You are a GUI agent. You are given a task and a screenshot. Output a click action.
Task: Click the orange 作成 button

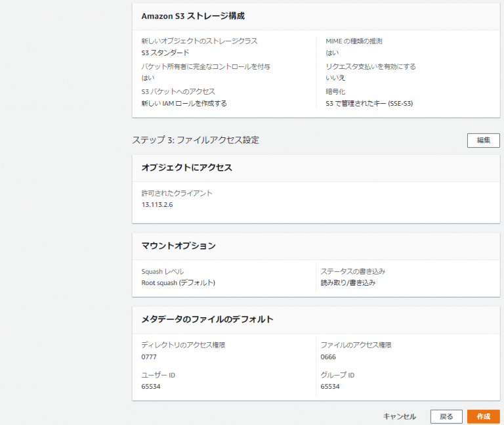point(483,416)
